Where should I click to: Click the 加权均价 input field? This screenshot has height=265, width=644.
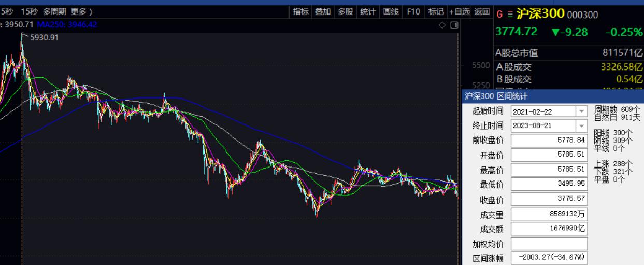click(549, 244)
